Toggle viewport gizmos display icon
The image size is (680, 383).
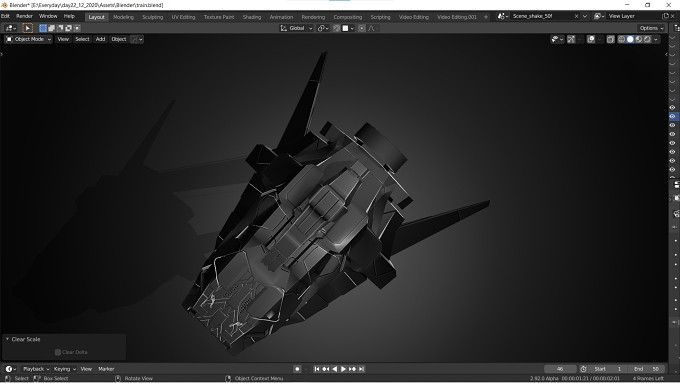(x=571, y=39)
